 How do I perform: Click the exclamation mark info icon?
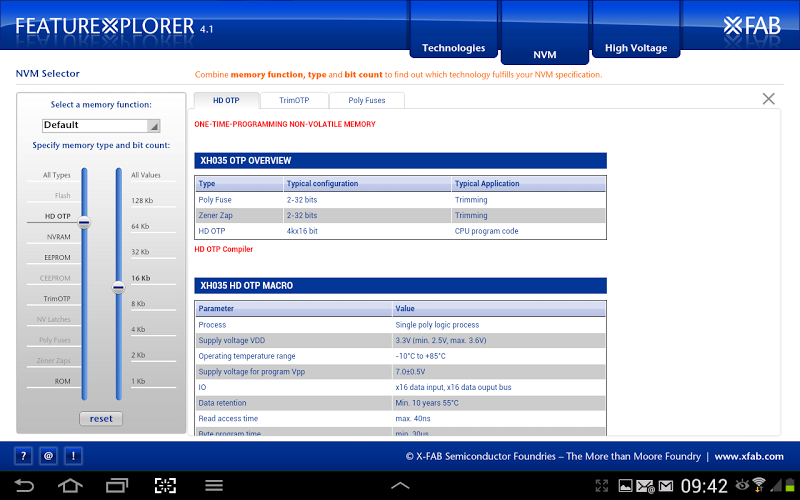click(x=73, y=456)
